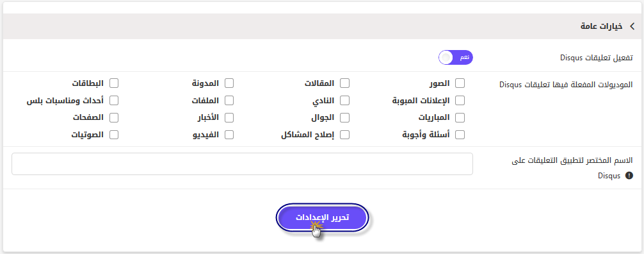
Task: Check the أسئلة وأجوبة checkbox
Action: coord(460,135)
